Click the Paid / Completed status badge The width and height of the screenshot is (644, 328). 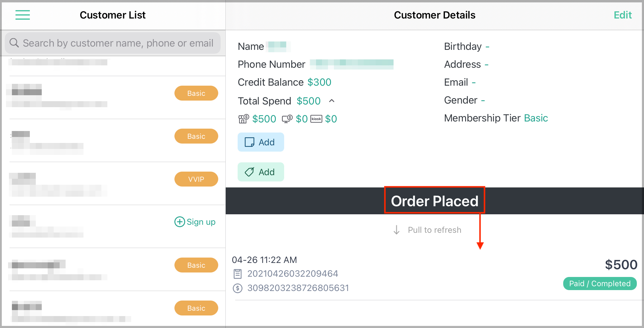point(600,284)
